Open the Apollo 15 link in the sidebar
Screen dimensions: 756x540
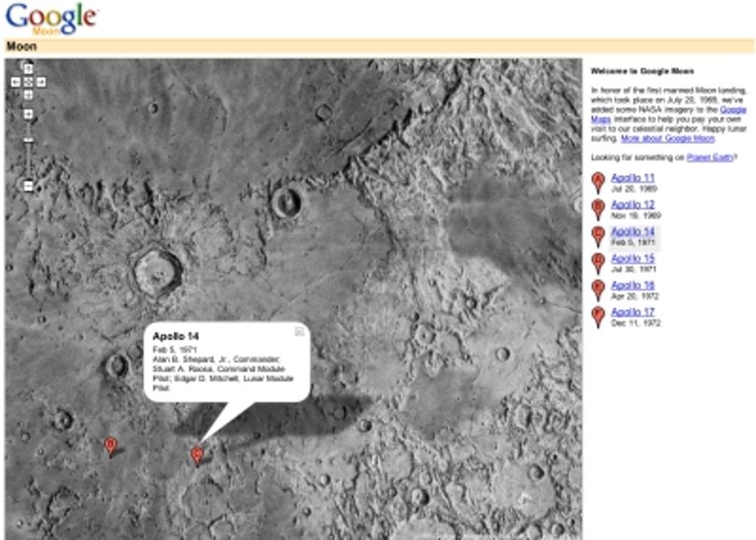633,258
